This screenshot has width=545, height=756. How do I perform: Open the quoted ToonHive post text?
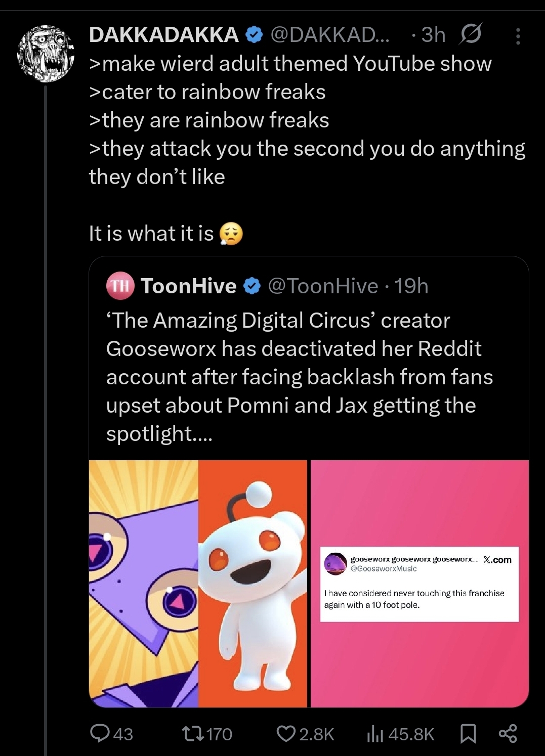click(x=299, y=377)
